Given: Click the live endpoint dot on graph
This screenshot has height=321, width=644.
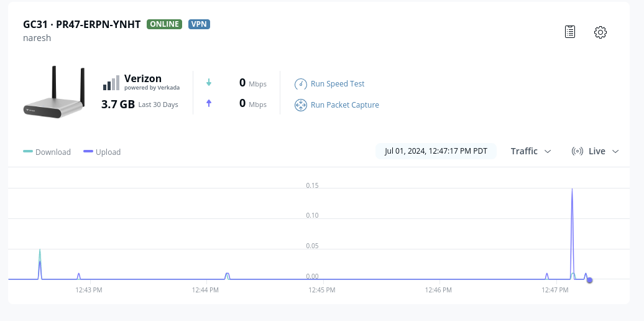Looking at the screenshot, I should click(x=589, y=280).
